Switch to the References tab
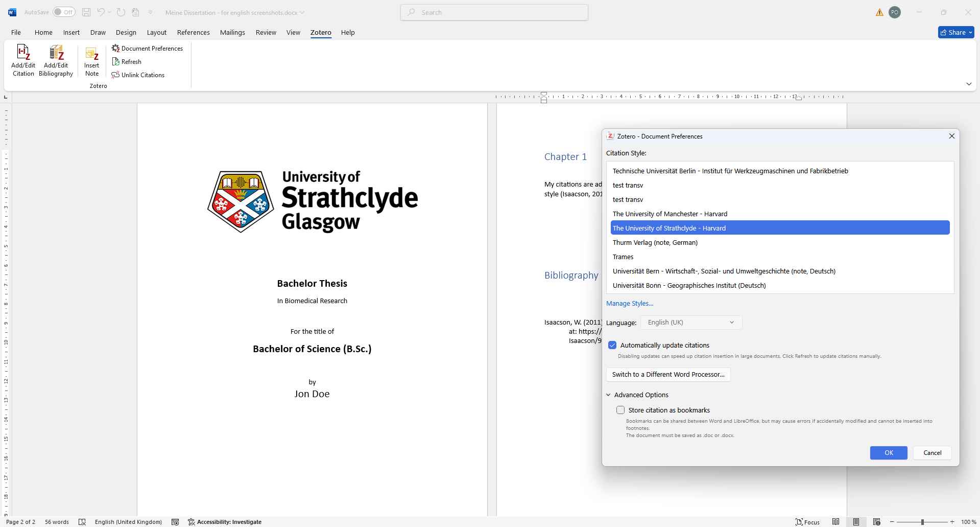The width and height of the screenshot is (980, 527). click(x=193, y=32)
